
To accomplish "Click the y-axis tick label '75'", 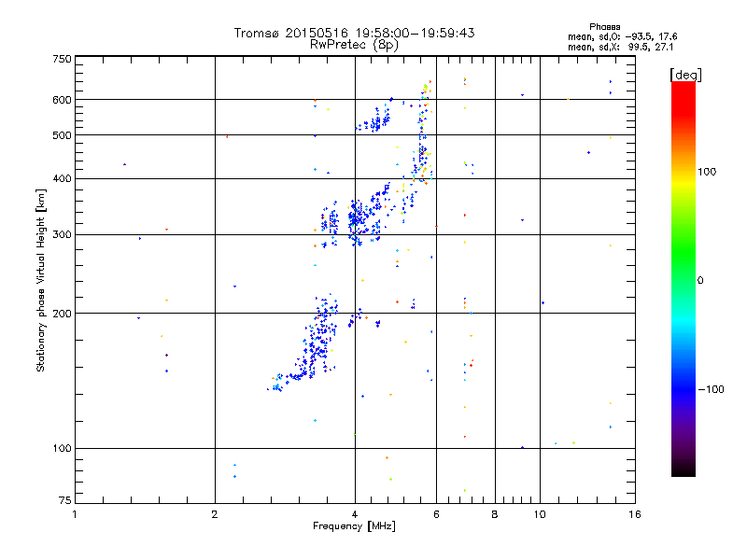I will click(x=65, y=500).
